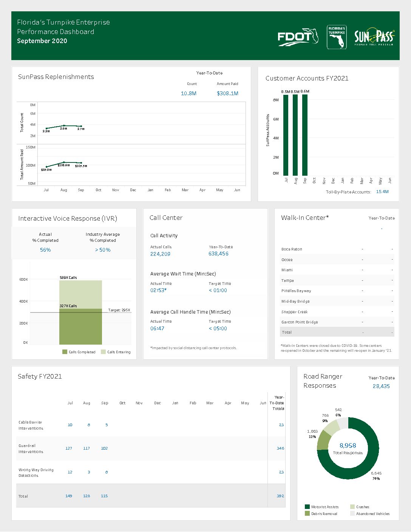Click the Motorist Assists legend swatch
The image size is (411, 532).
(307, 507)
